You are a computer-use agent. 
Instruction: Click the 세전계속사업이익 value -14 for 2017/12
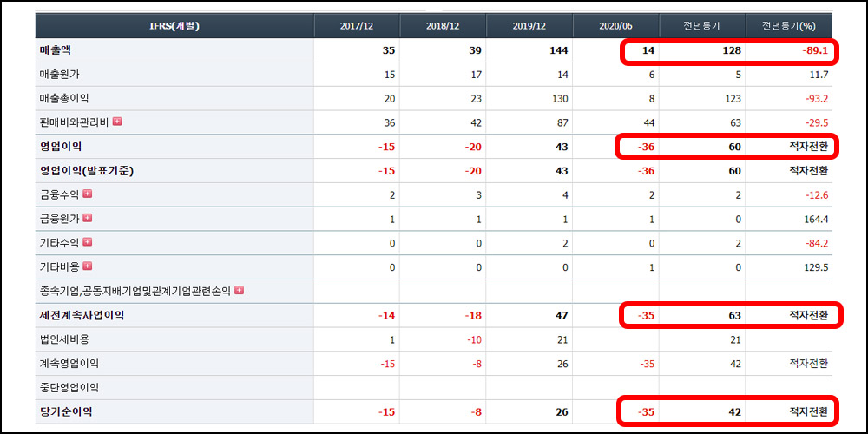point(387,316)
